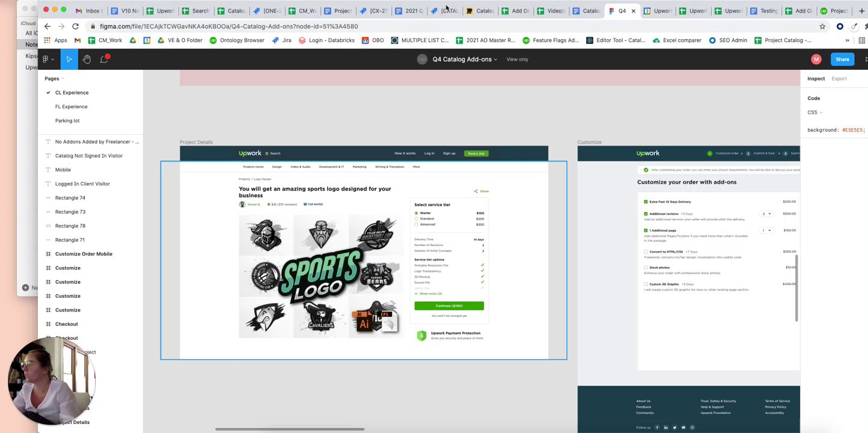Open Chrome extension circle icon

pos(840,26)
